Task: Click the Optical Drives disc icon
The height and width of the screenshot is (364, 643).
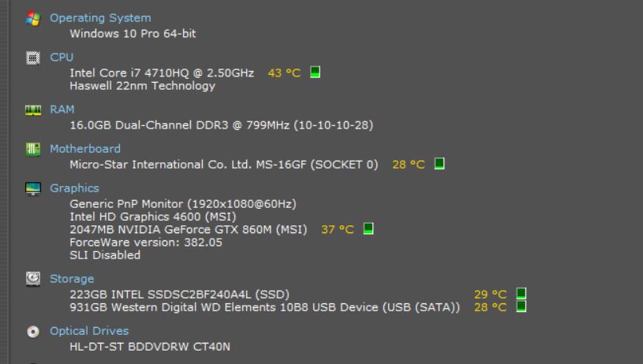Action: [x=33, y=331]
